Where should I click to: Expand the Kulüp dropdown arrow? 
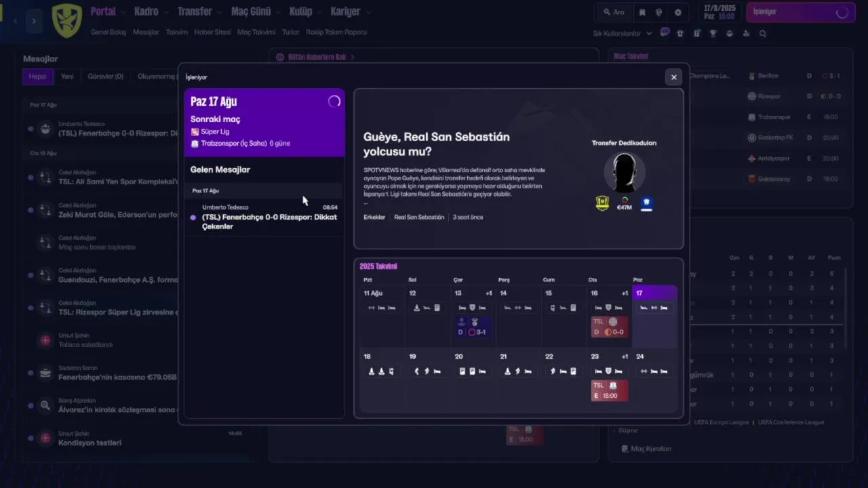coord(319,12)
